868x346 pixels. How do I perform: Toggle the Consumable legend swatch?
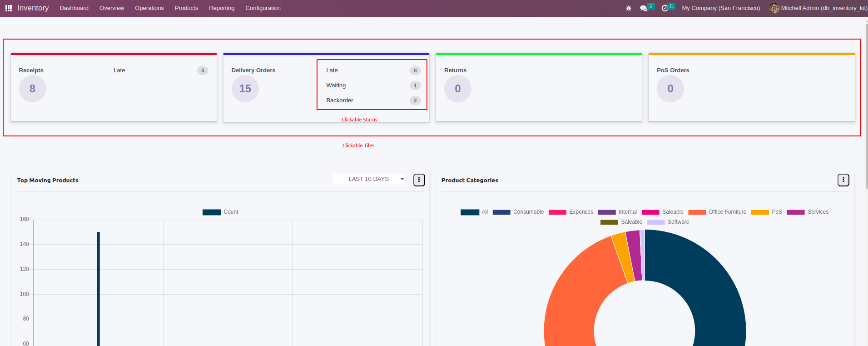coord(501,212)
